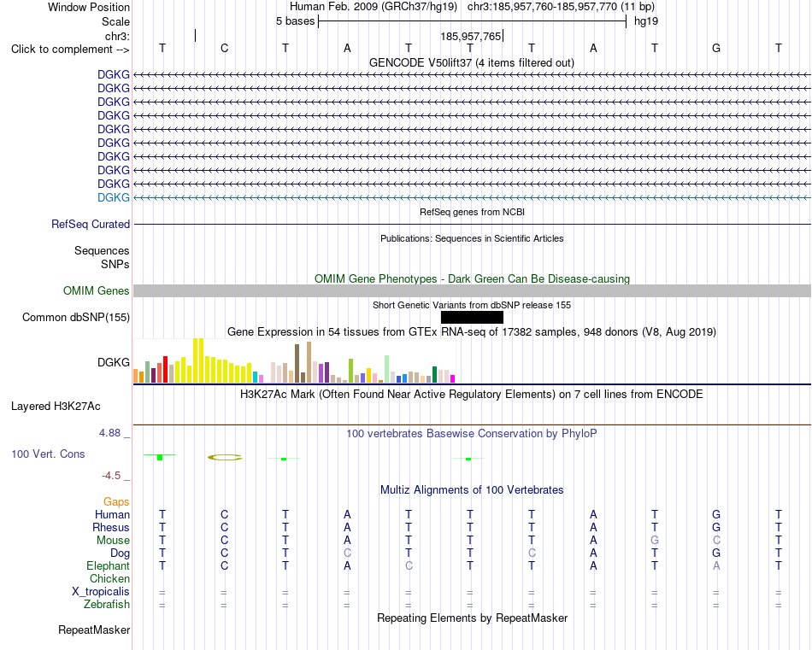Image resolution: width=812 pixels, height=650 pixels.
Task: Click the Window Position label
Action: 89,7
